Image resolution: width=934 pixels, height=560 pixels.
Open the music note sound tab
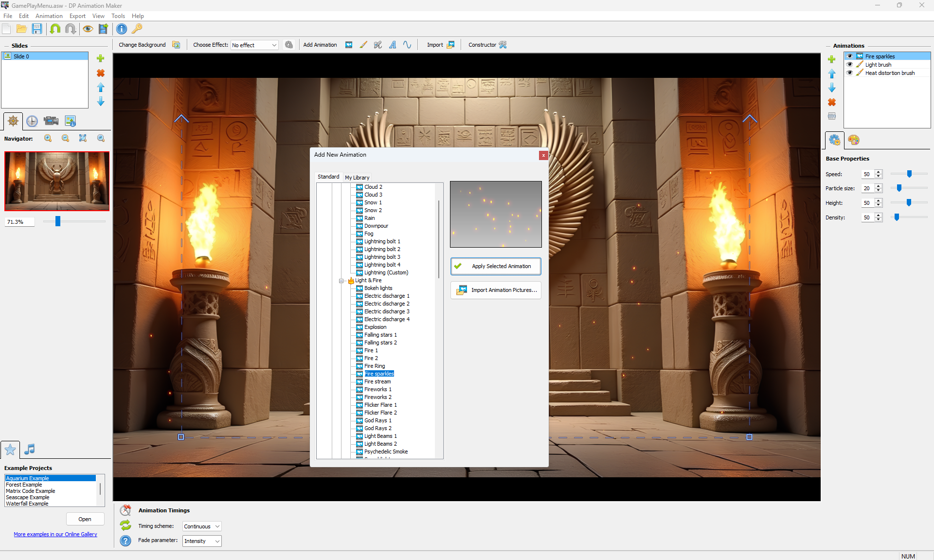click(x=30, y=449)
